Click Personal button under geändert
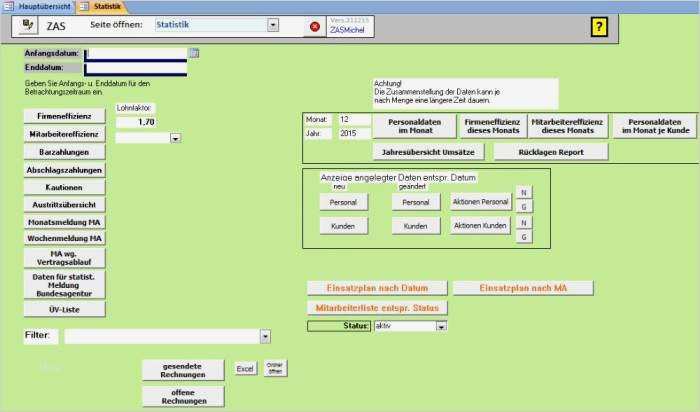This screenshot has height=412, width=700. [x=416, y=202]
